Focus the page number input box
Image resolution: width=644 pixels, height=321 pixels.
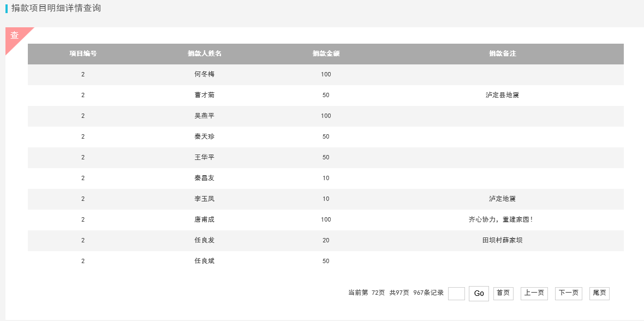point(456,294)
